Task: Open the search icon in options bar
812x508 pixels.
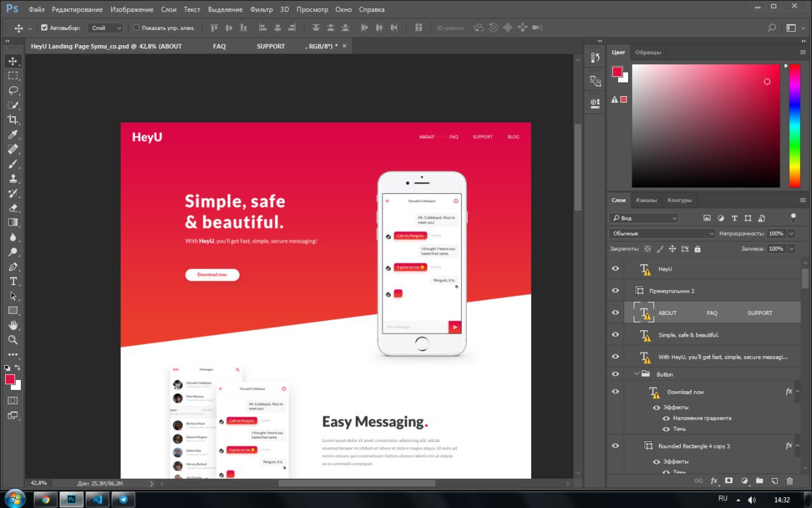Action: pyautogui.click(x=771, y=28)
